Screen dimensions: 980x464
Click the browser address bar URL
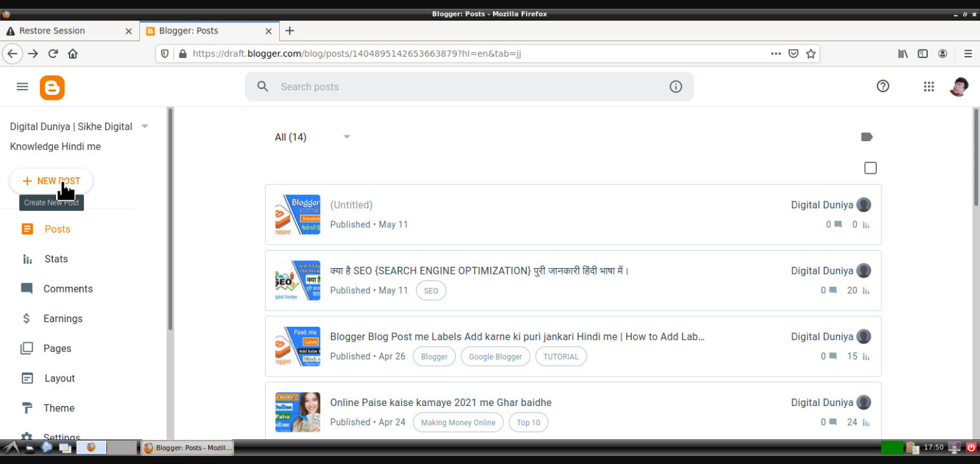(x=357, y=53)
